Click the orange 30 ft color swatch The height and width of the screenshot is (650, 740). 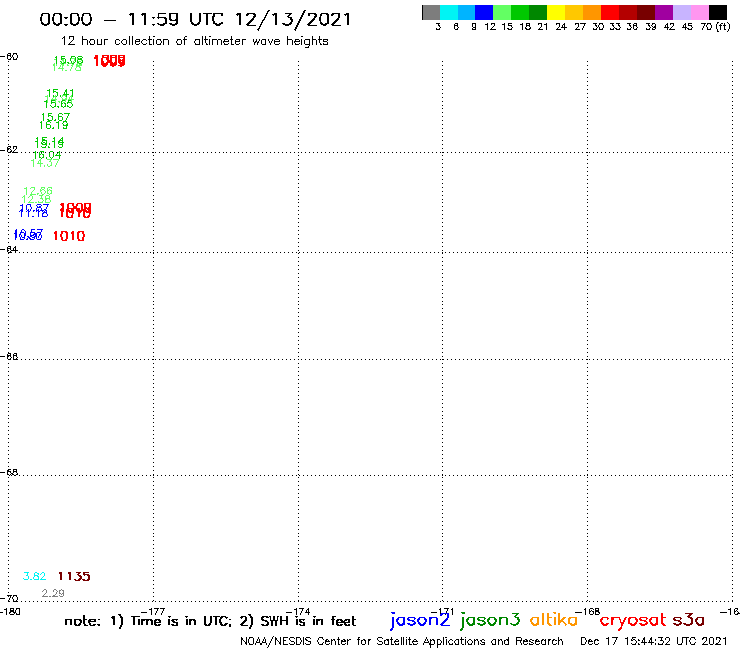(x=592, y=12)
